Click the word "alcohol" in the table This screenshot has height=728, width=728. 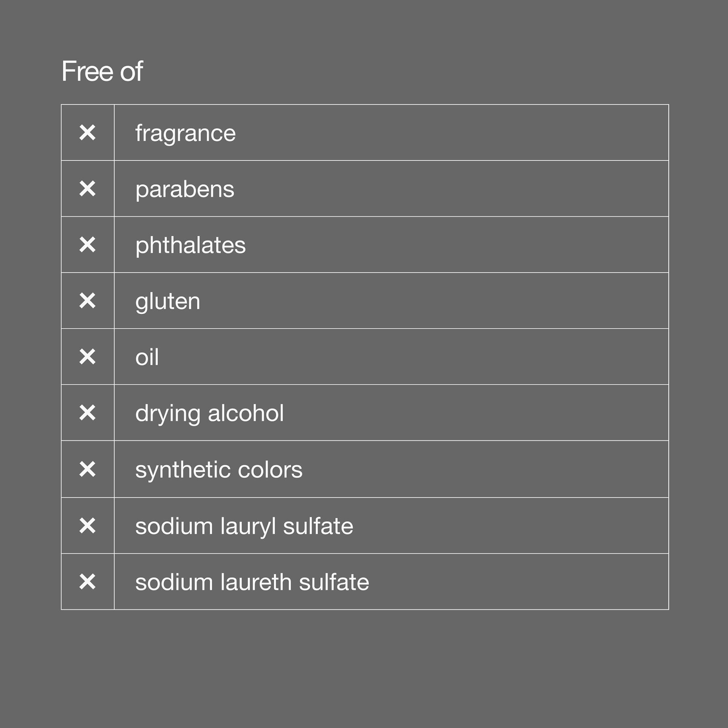point(246,413)
